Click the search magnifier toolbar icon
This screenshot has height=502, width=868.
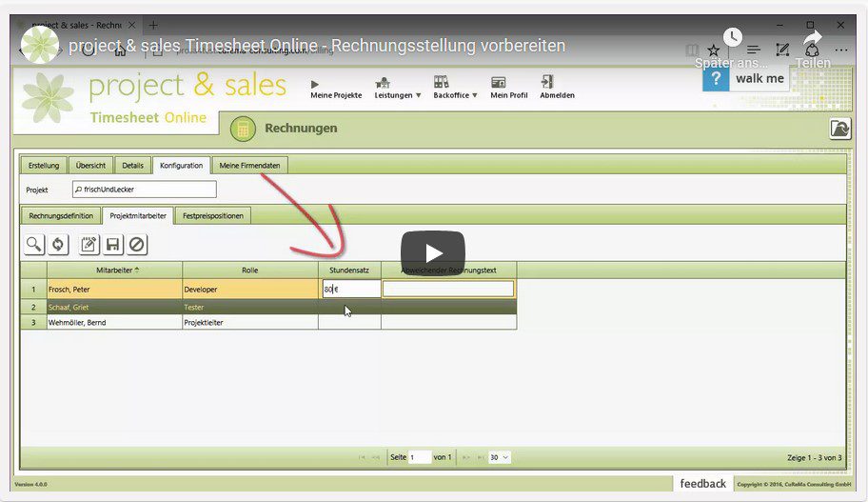[33, 245]
